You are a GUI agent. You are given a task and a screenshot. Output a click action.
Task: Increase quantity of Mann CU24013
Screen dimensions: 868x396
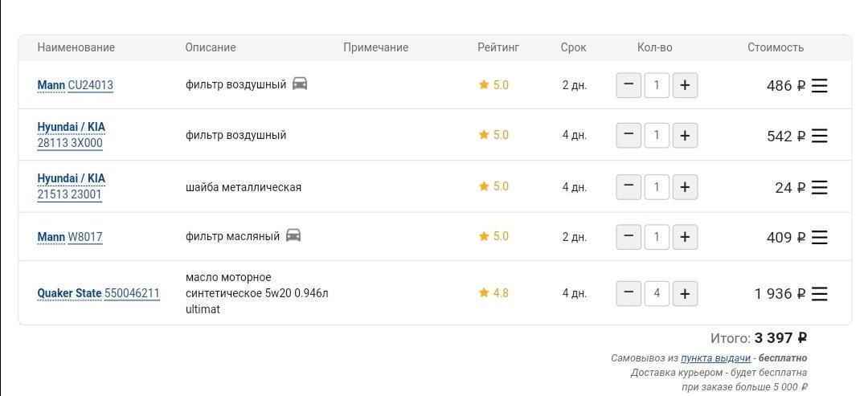click(x=685, y=85)
